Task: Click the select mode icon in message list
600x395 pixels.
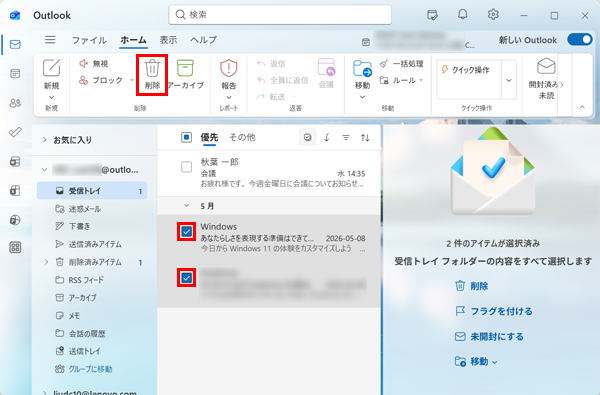Action: [x=308, y=137]
